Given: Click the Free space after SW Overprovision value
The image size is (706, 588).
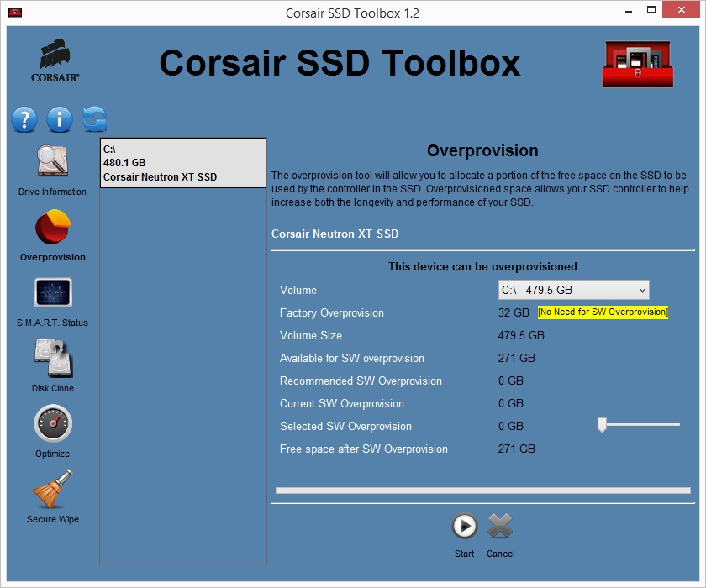Looking at the screenshot, I should tap(516, 449).
